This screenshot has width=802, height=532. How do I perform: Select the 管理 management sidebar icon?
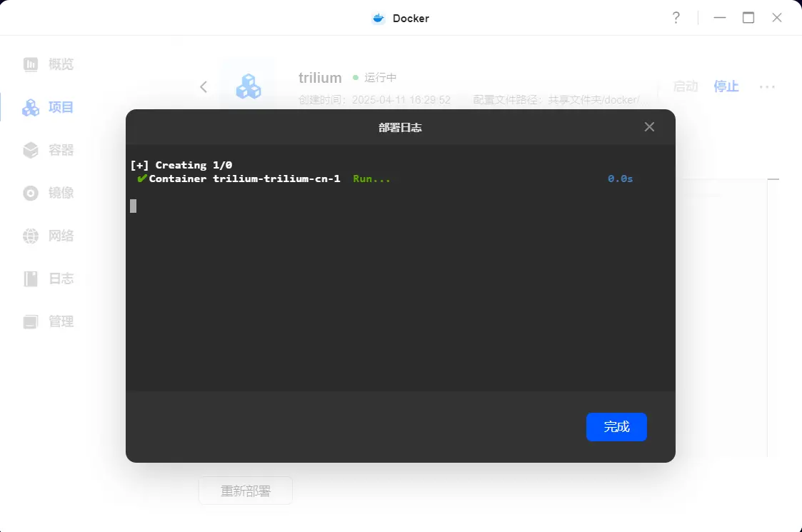[31, 322]
